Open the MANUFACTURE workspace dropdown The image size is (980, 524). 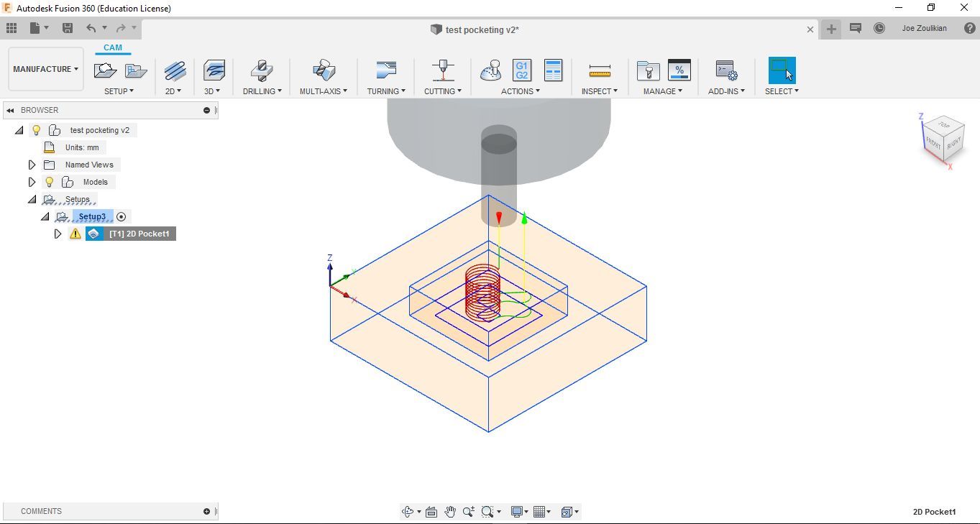(46, 69)
